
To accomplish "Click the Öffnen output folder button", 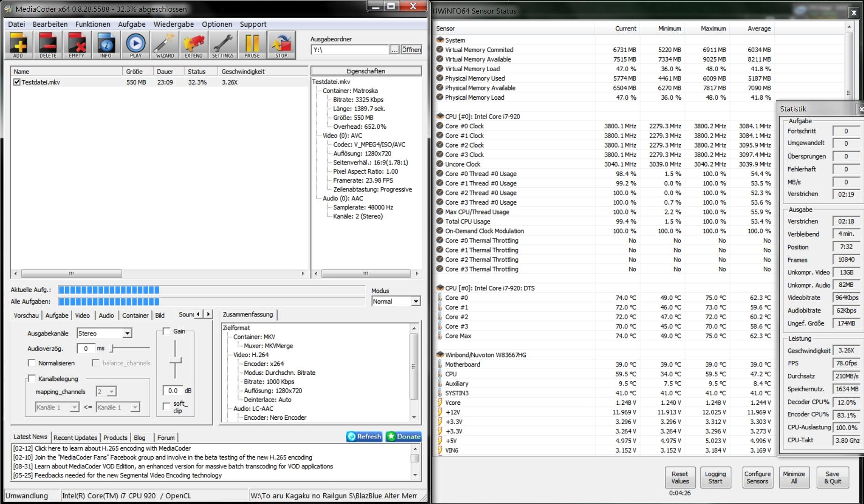I will 411,50.
